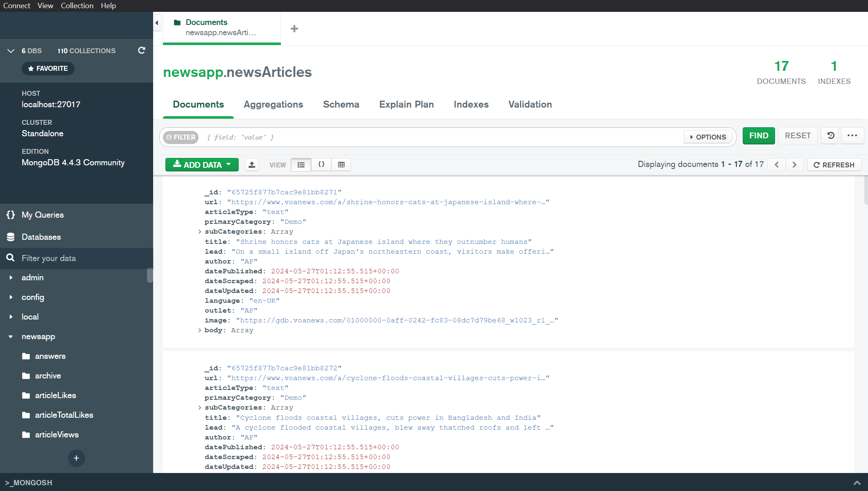Screen dimensions: 868x491
Task: Click the filter info icon
Action: tap(169, 137)
